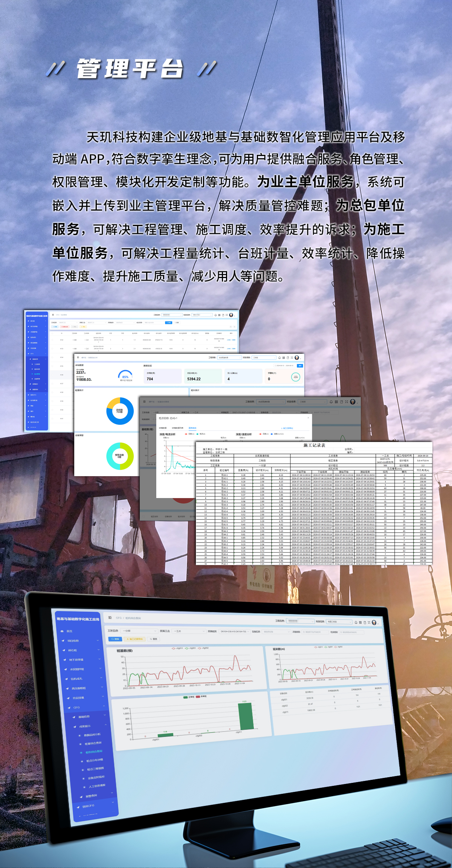This screenshot has width=452, height=868.
Task: Click the hamburger icon in the 数据品控分析 window
Action: tap(78, 358)
